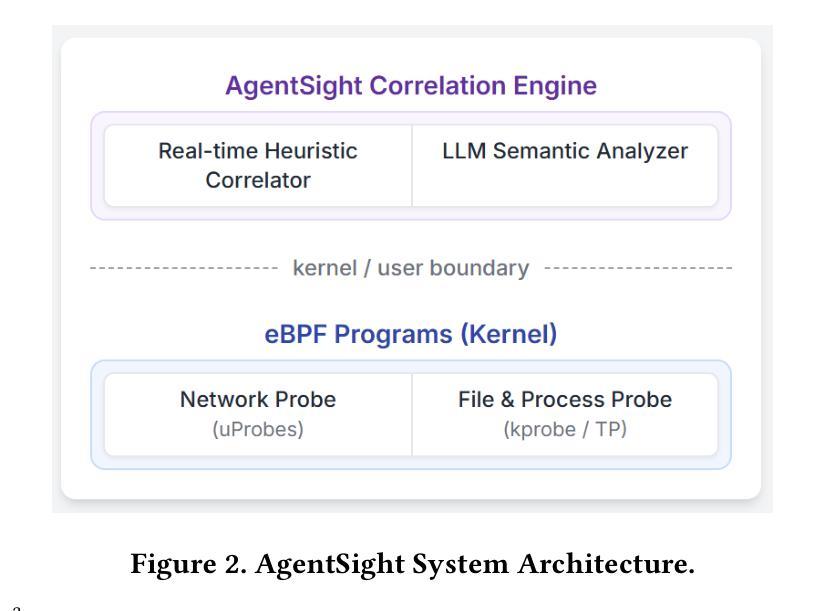Image resolution: width=825 pixels, height=611 pixels.
Task: Click the word eBPF in blue heading
Action: [x=296, y=334]
